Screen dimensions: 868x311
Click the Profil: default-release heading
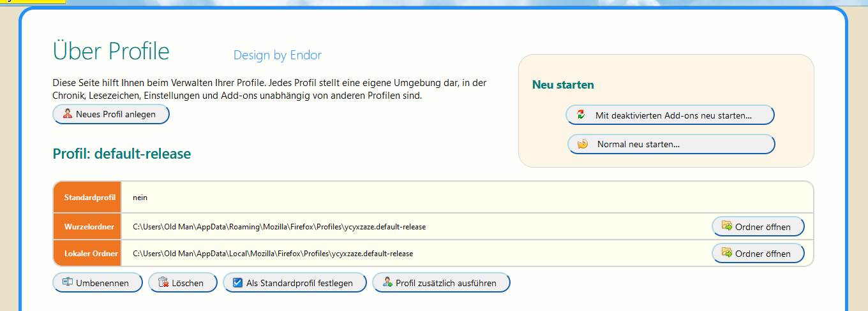pyautogui.click(x=121, y=154)
